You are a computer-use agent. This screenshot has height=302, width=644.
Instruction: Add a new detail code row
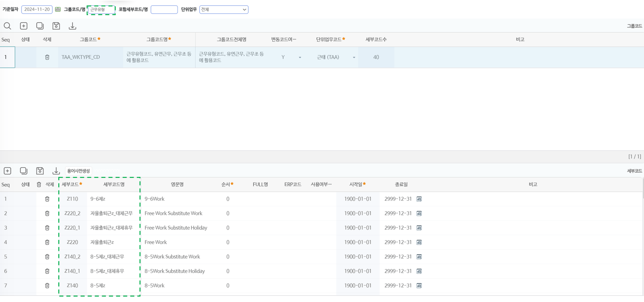7,171
